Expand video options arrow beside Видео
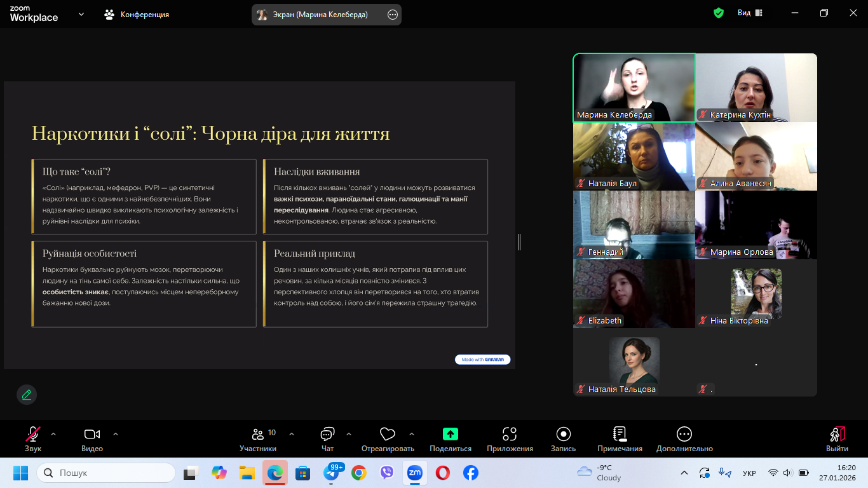Screen dimensions: 868x488 pyautogui.click(x=116, y=434)
